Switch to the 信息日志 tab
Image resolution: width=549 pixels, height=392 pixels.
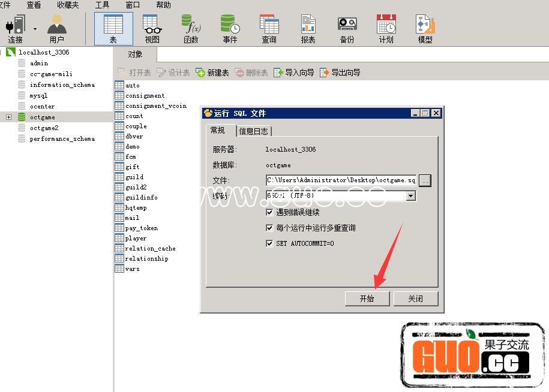tap(254, 131)
